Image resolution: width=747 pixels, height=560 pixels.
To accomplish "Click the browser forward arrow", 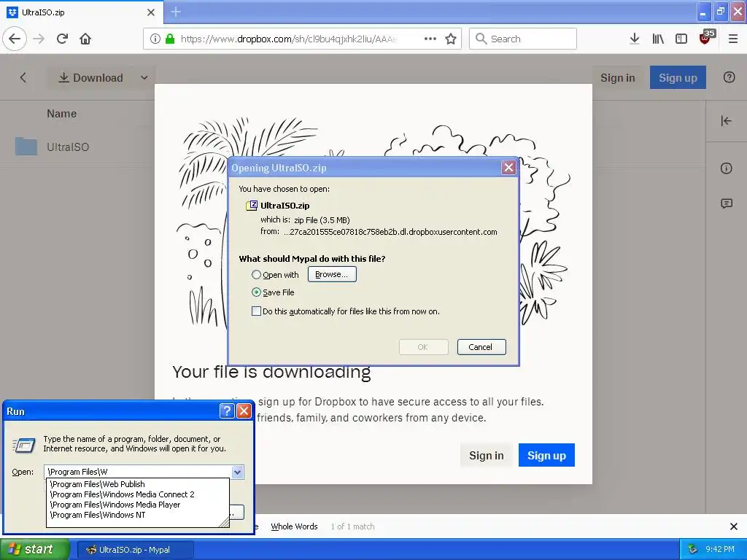I will tap(39, 39).
